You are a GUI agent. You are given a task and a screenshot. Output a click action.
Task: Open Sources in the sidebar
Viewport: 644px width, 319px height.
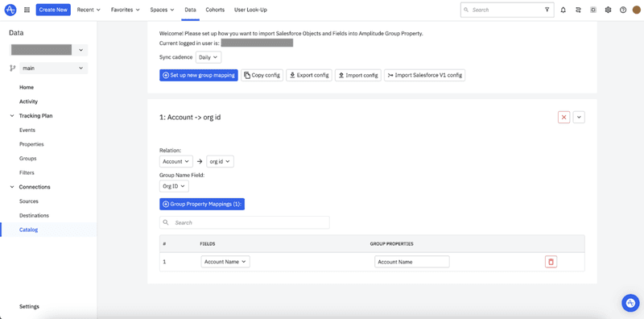pos(29,201)
